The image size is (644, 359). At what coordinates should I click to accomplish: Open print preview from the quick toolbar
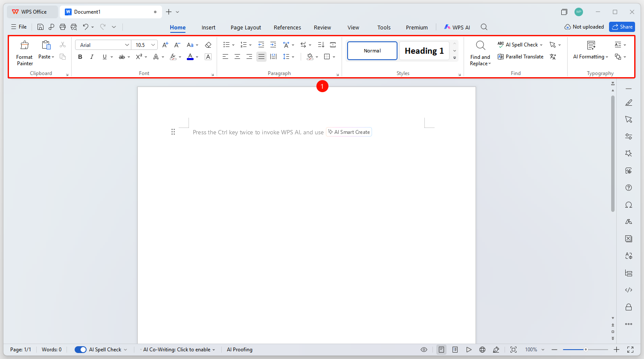click(x=74, y=27)
